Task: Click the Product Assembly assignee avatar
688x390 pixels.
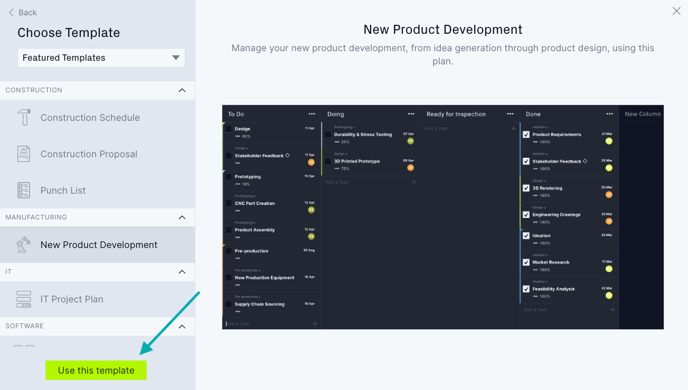Action: [x=311, y=237]
